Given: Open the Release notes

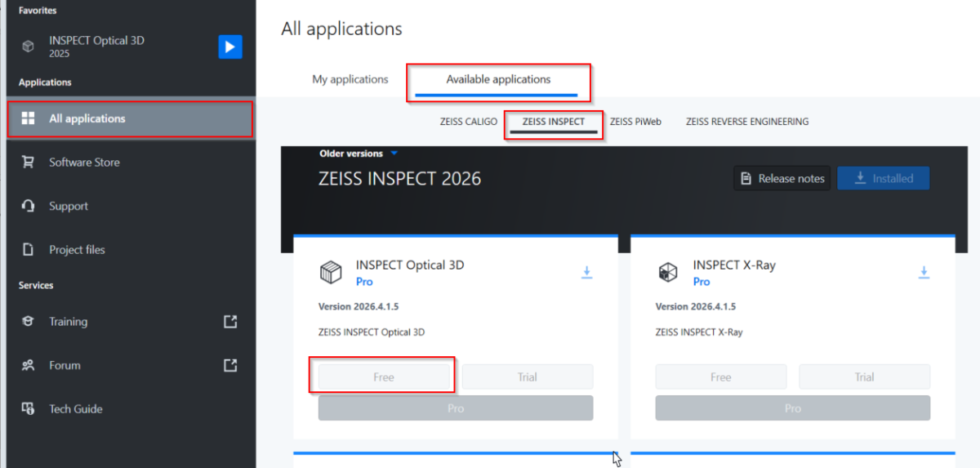Looking at the screenshot, I should (782, 178).
